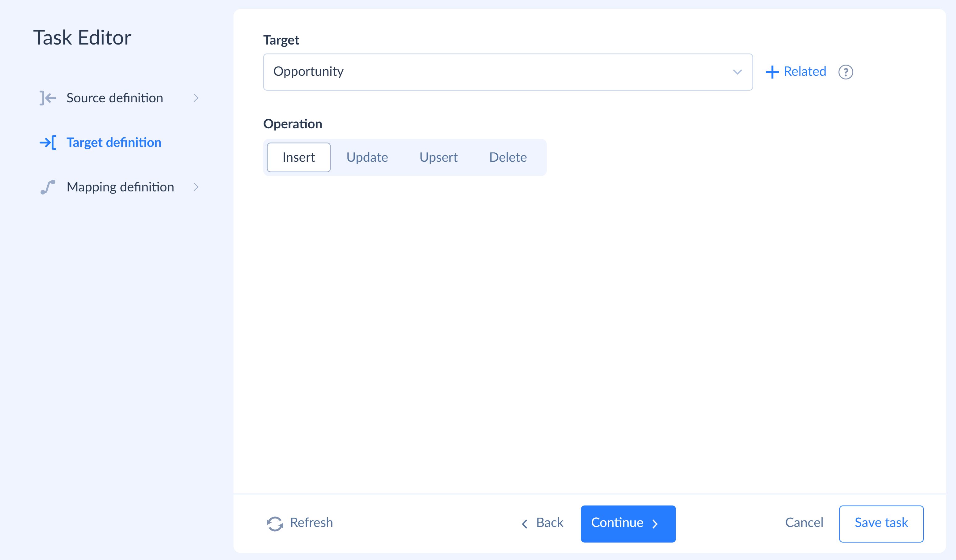Go Back to the previous step
The height and width of the screenshot is (560, 956).
(542, 523)
